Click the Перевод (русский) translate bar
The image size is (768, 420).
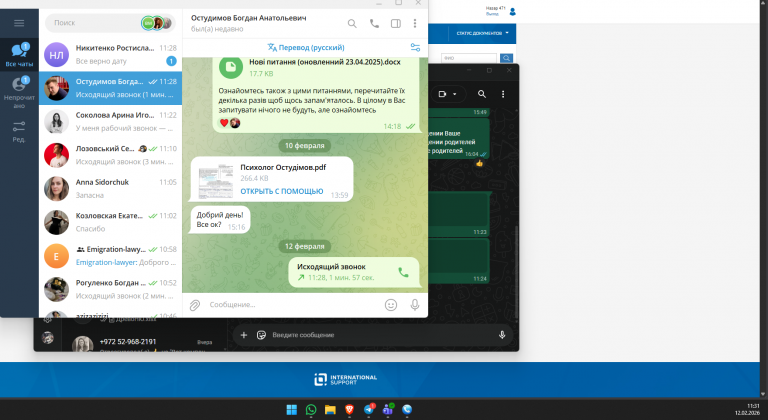pyautogui.click(x=306, y=48)
